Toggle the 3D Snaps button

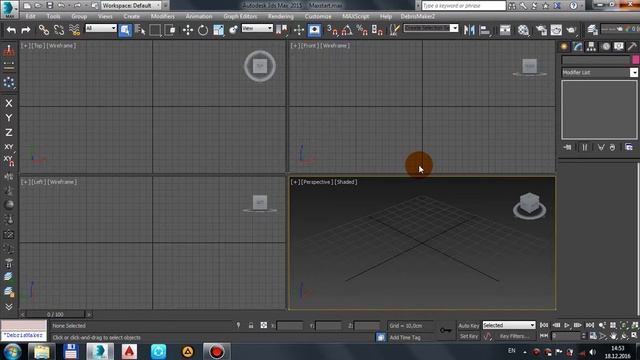coord(332,30)
